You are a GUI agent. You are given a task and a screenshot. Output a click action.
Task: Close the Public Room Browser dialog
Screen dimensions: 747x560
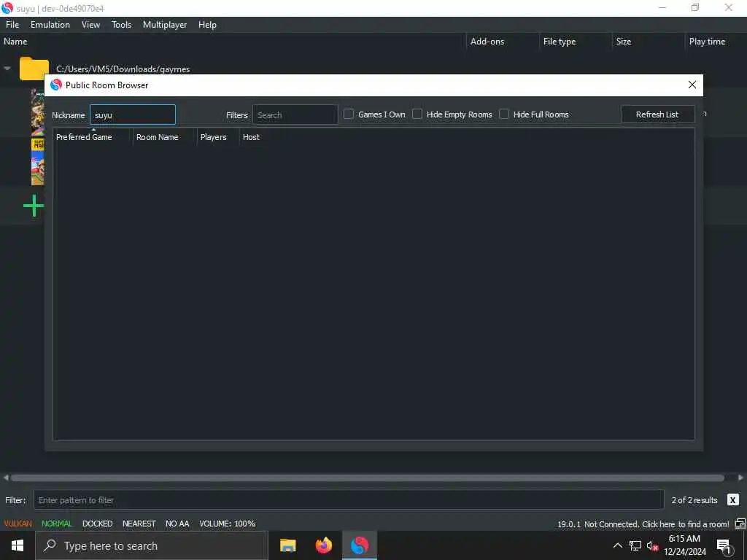pos(692,85)
